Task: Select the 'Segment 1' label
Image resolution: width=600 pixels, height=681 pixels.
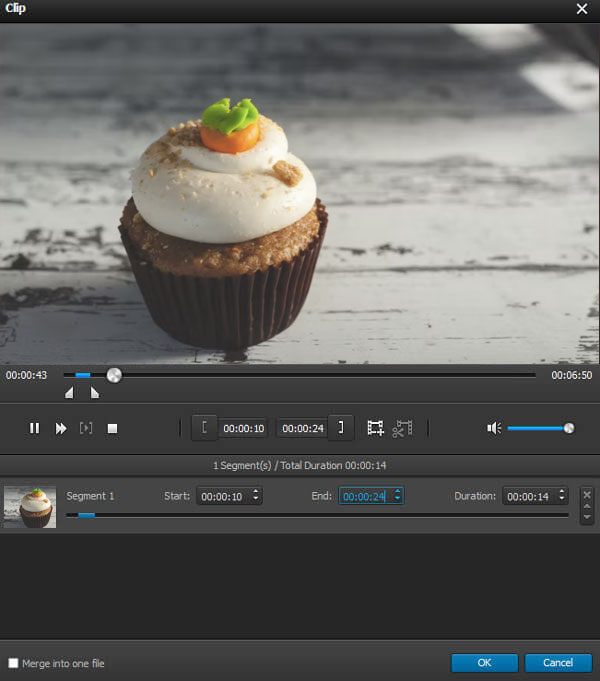Action: click(90, 496)
